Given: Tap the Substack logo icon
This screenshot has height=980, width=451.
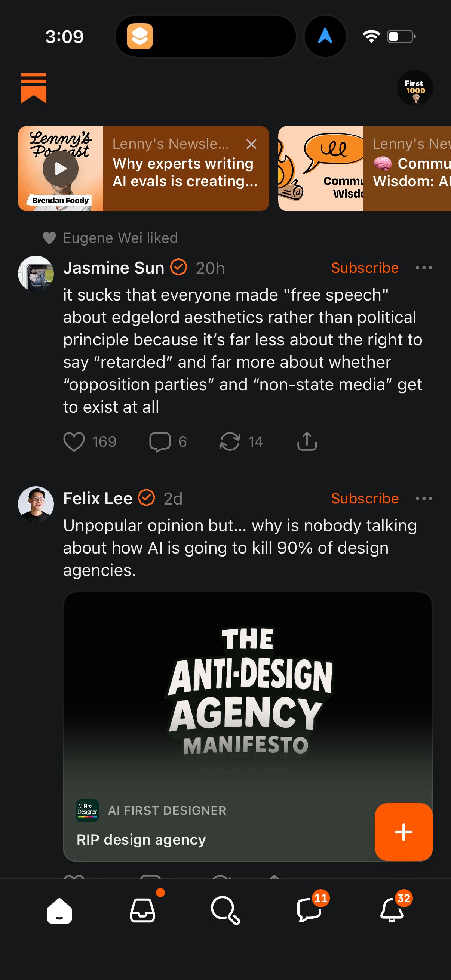Looking at the screenshot, I should (x=34, y=88).
